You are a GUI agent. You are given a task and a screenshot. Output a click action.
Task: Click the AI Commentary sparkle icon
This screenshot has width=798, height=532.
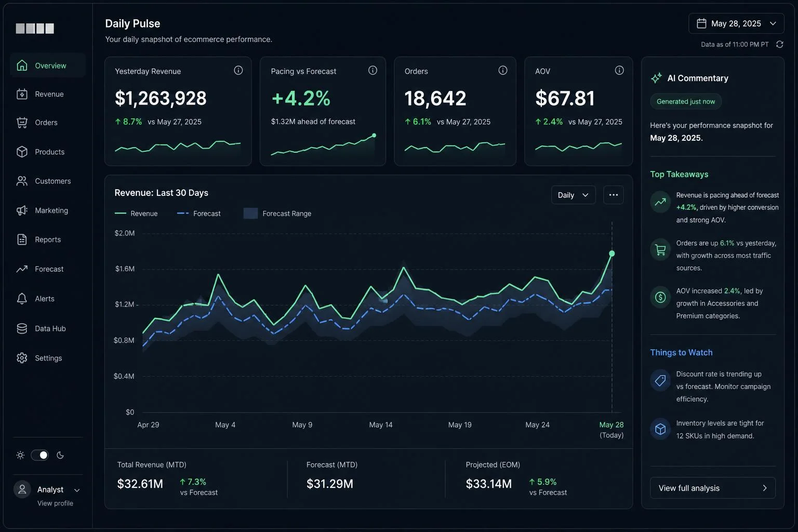click(x=656, y=78)
